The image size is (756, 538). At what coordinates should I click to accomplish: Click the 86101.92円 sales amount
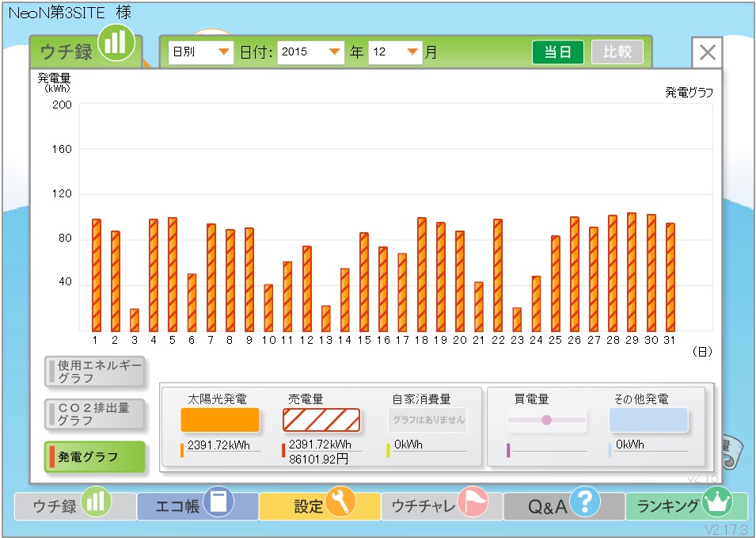[x=318, y=459]
